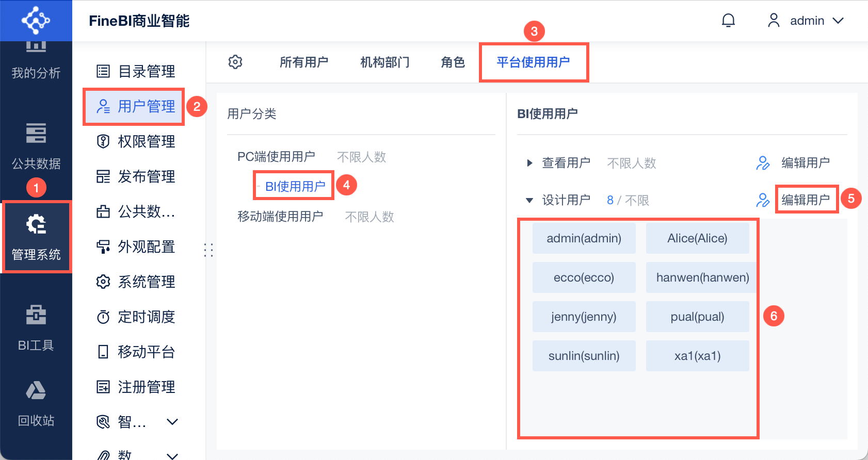Select BI使用用户 under PC端使用用户

[x=295, y=186]
